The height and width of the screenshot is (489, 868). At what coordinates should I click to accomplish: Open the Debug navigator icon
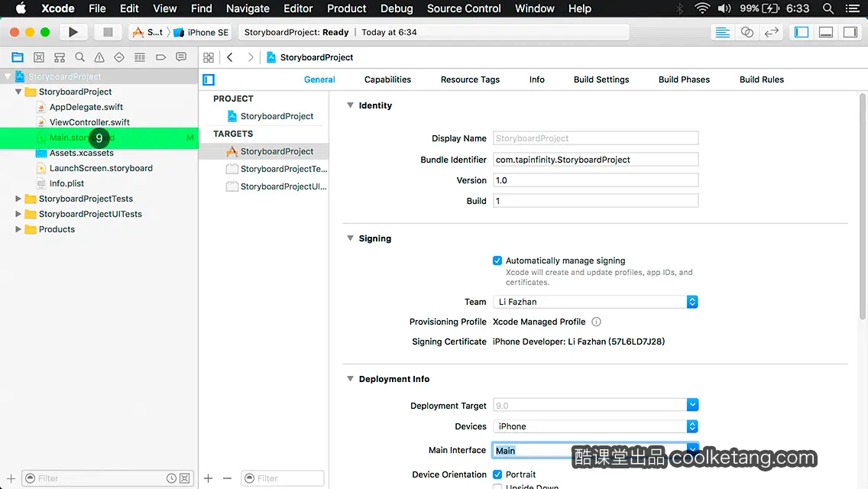[x=140, y=57]
